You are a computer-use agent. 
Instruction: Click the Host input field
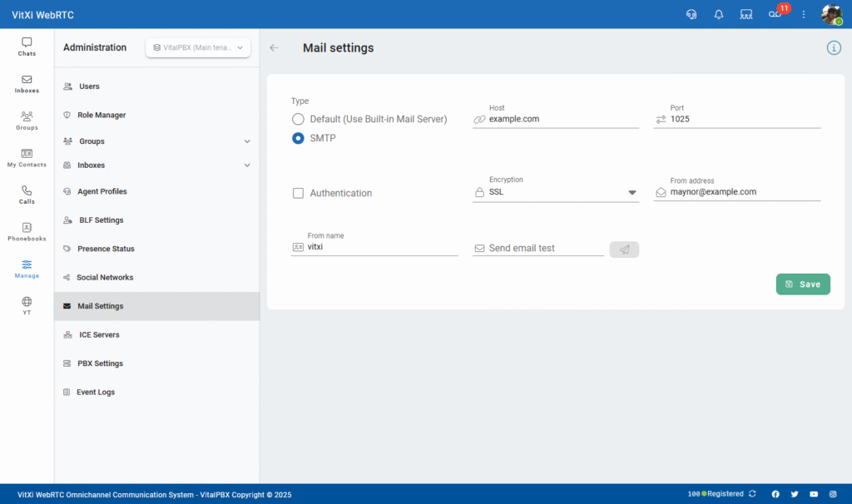562,119
